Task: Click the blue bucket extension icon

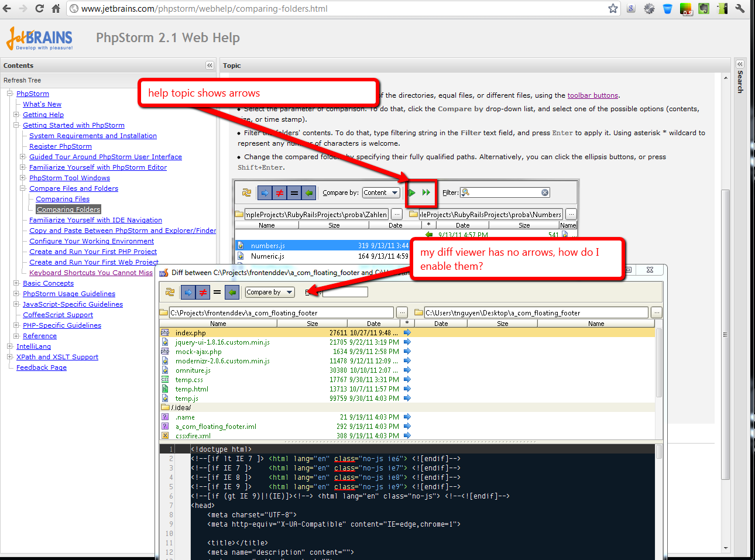Action: [x=667, y=8]
